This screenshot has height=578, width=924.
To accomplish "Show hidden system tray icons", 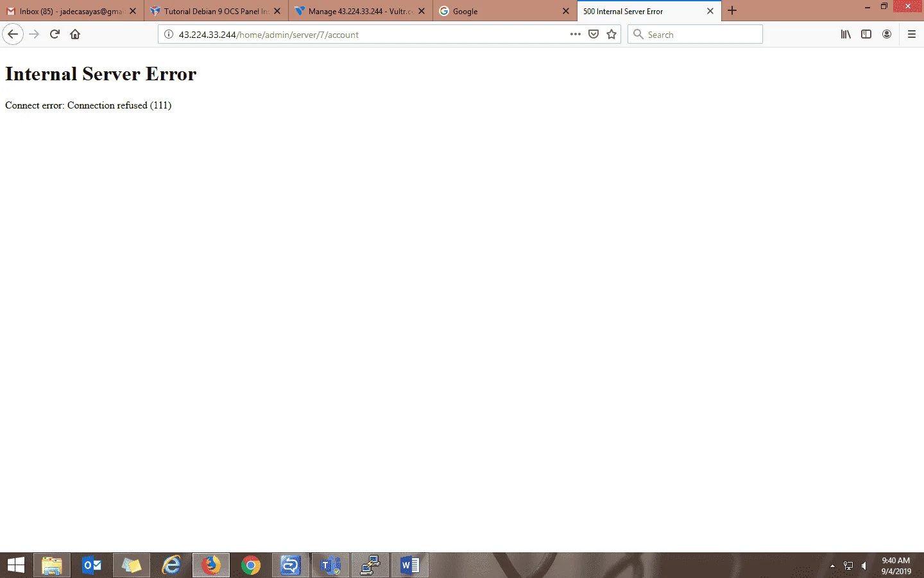I will point(832,566).
